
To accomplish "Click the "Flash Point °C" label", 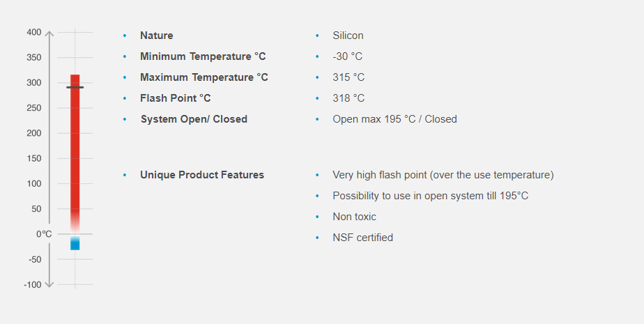I will (x=175, y=98).
